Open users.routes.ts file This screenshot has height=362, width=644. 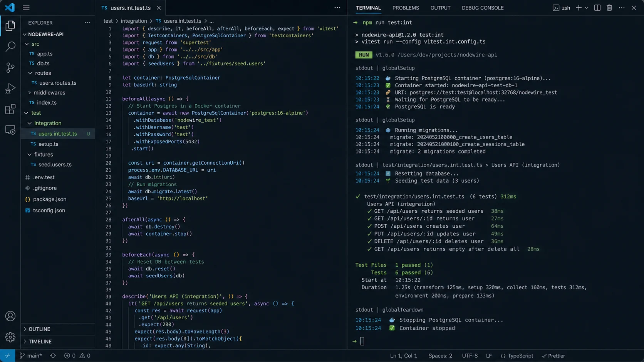(x=58, y=83)
